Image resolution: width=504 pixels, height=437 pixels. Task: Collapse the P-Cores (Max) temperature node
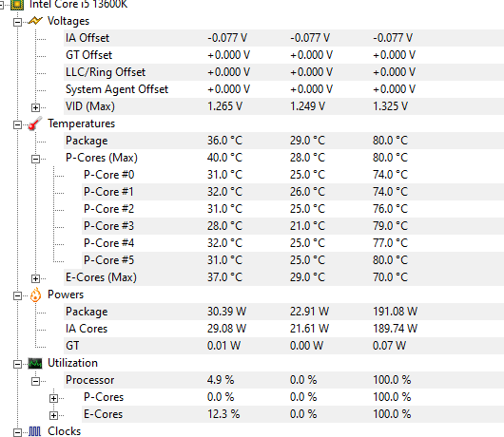click(x=35, y=159)
